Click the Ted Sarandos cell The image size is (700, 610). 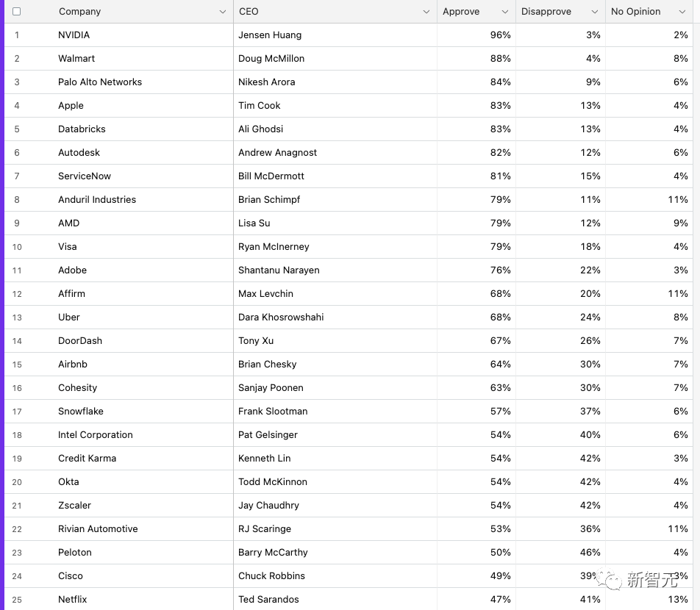click(x=268, y=600)
